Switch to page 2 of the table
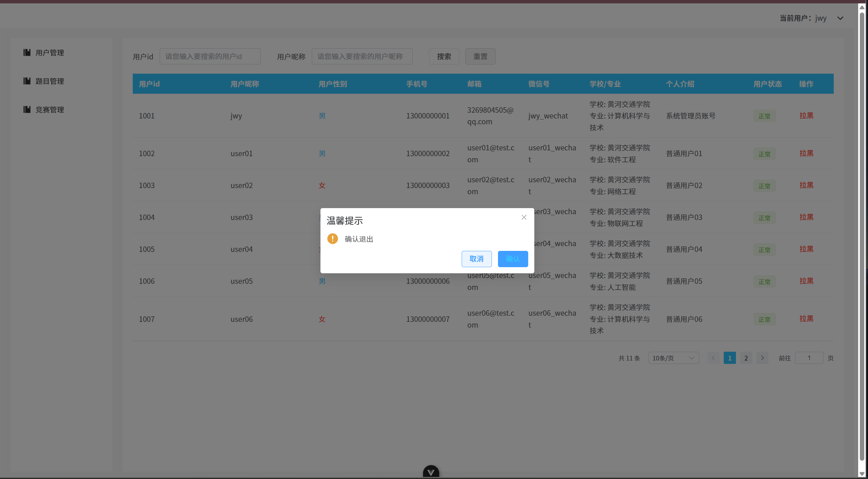This screenshot has width=868, height=479. pyautogui.click(x=745, y=357)
